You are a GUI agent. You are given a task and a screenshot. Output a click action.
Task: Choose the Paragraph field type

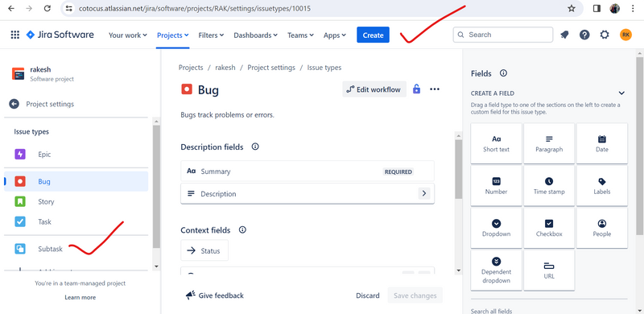[x=549, y=143]
